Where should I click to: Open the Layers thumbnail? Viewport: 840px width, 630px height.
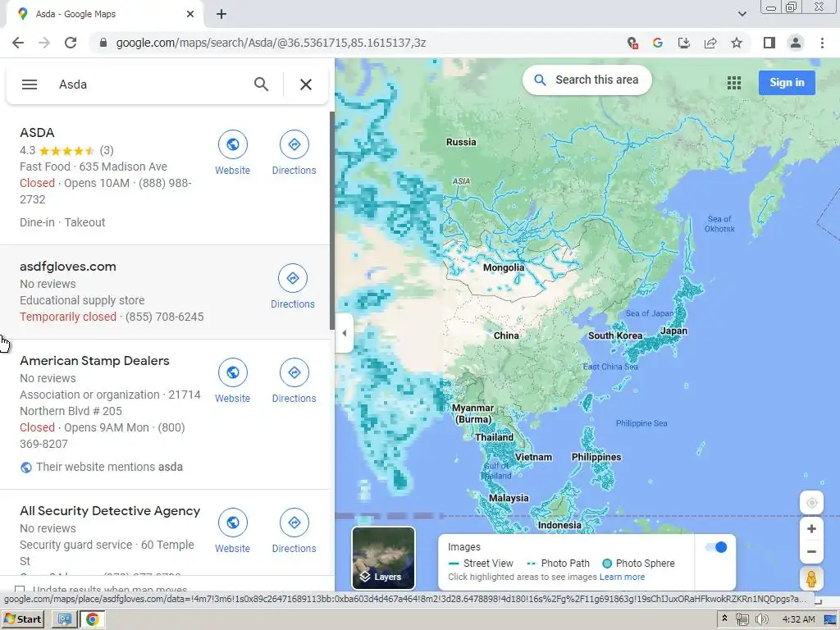point(383,558)
